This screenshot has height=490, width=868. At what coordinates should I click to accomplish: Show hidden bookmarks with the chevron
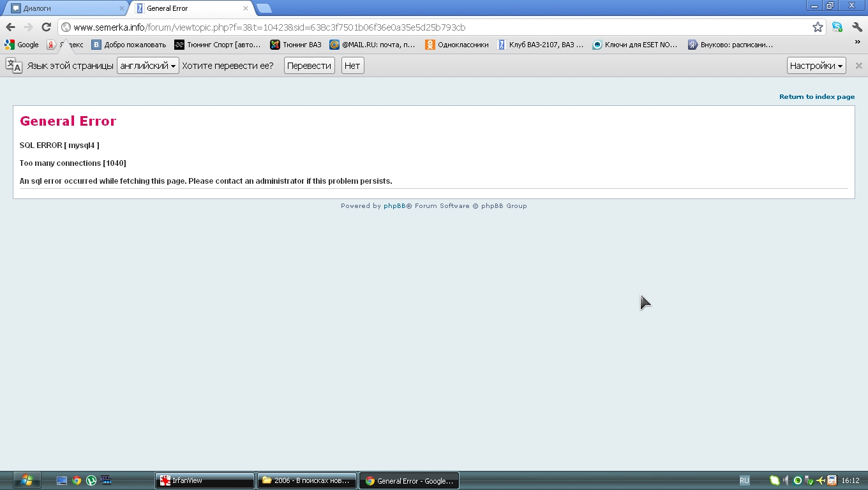tap(857, 42)
